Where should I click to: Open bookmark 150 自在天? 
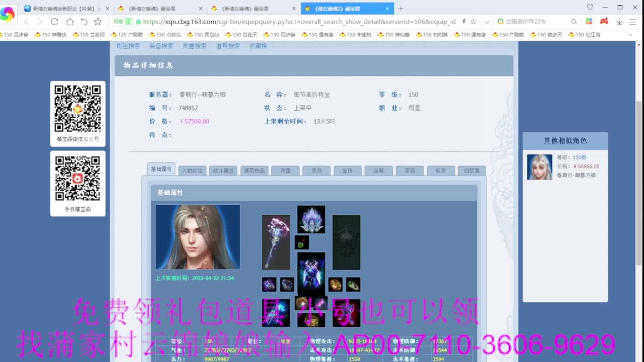click(241, 35)
